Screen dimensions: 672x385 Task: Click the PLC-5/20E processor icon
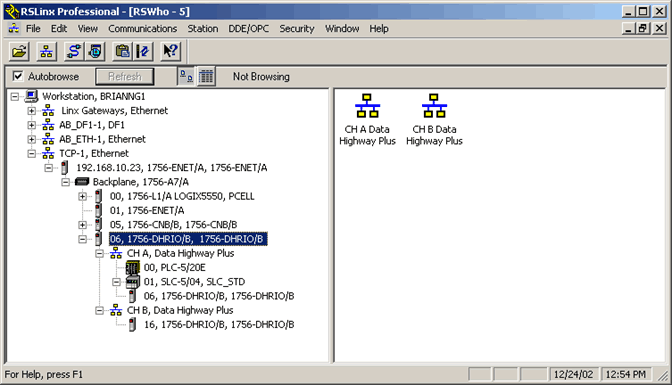(132, 268)
